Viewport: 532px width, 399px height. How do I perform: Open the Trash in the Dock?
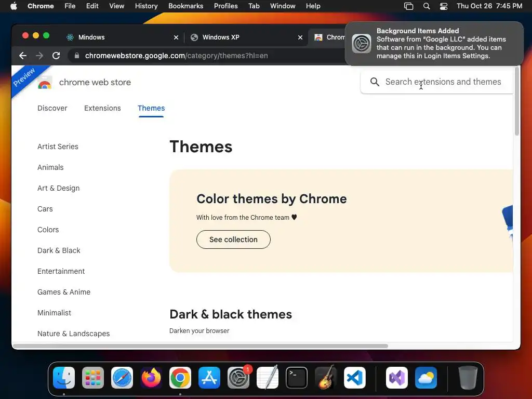(468, 378)
